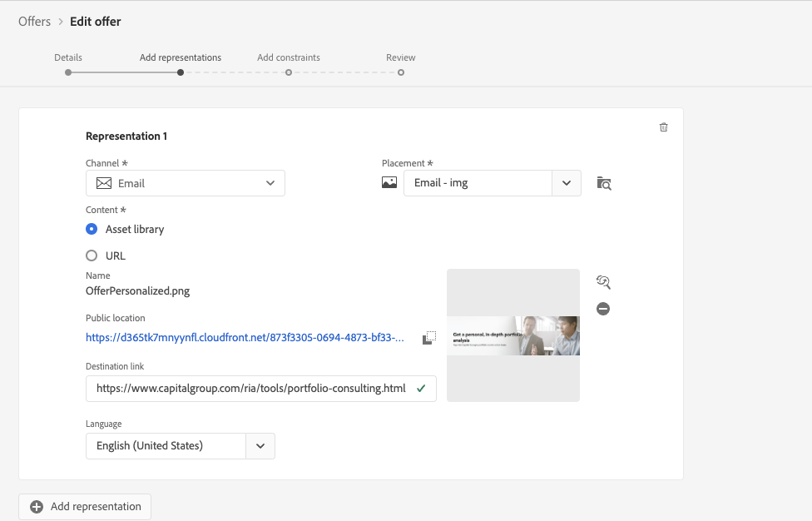812x521 pixels.
Task: Click the OfferPersonalized.png preview thumbnail
Action: tap(513, 335)
